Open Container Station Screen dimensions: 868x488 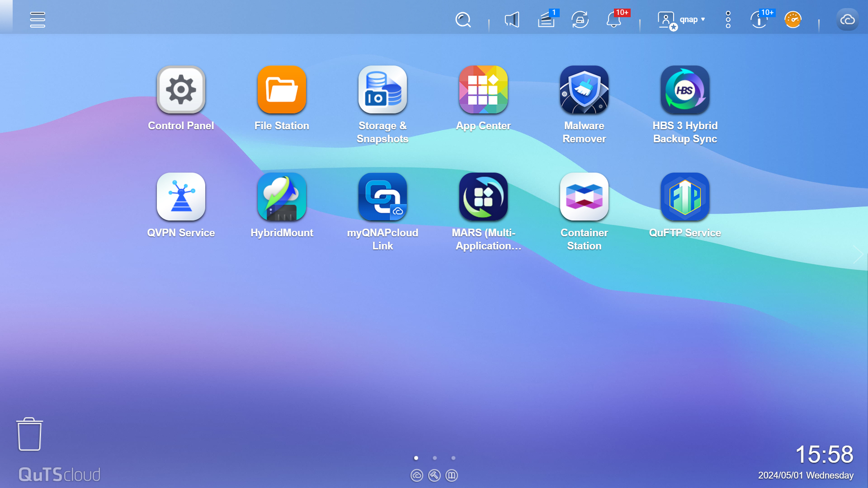pyautogui.click(x=584, y=197)
